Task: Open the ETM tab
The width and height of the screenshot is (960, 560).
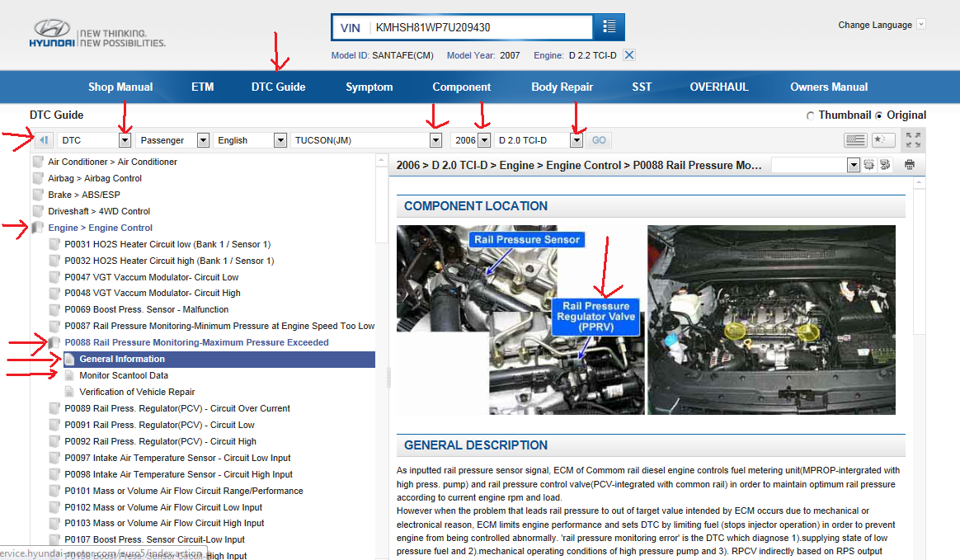Action: click(x=203, y=87)
